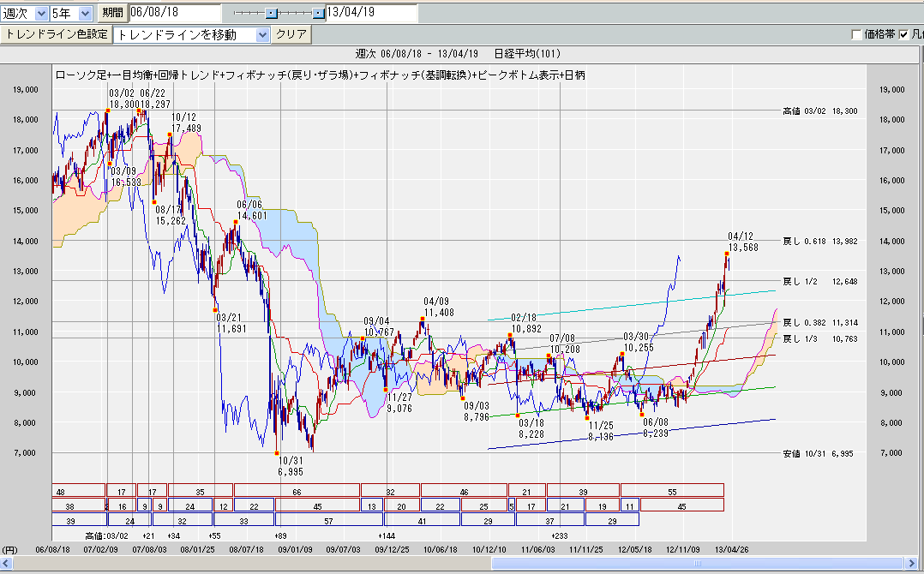The width and height of the screenshot is (924, 574).
Task: Open トレンドライン色設定 settings
Action: [x=56, y=34]
